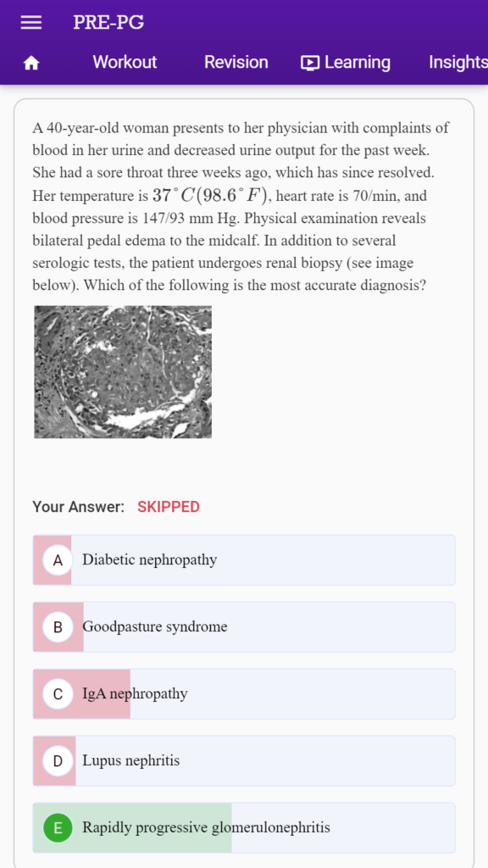The width and height of the screenshot is (488, 868).
Task: Switch to the Revision tab
Action: (236, 62)
